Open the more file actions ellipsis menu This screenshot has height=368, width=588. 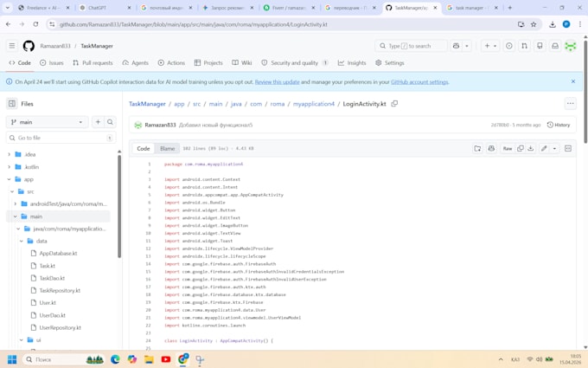click(x=571, y=104)
